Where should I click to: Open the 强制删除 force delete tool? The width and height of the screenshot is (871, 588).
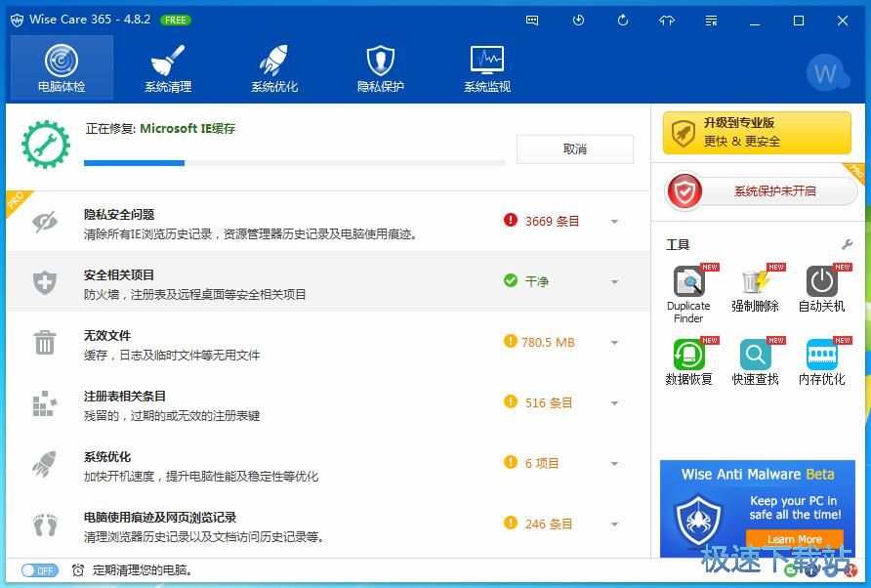point(755,288)
